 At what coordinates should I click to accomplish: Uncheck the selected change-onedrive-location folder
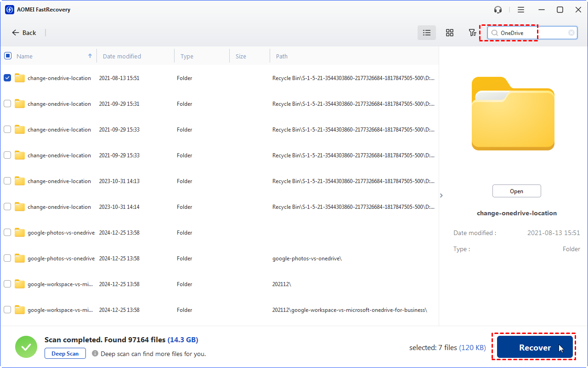pos(7,78)
